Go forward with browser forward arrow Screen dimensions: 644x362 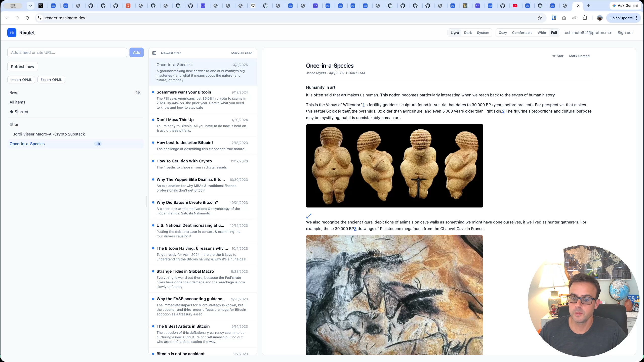click(17, 18)
